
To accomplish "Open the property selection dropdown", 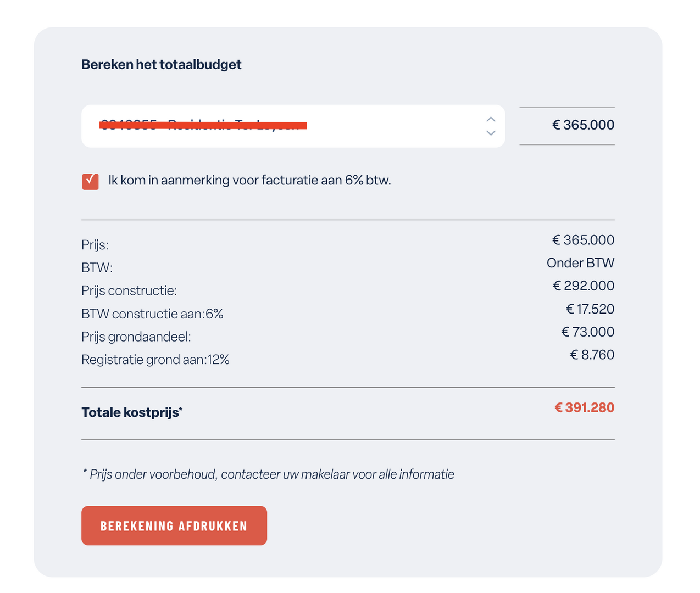I will [x=293, y=126].
